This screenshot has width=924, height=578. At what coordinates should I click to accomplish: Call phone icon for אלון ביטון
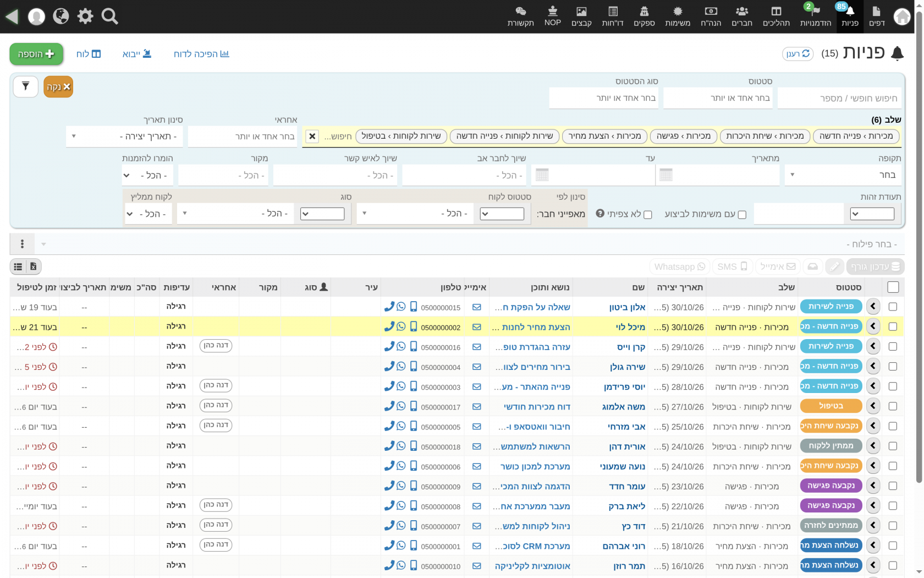click(389, 307)
